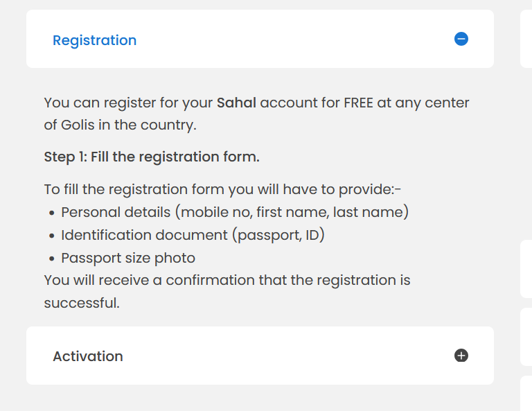Click the Activation section title
The image size is (532, 411).
88,356
